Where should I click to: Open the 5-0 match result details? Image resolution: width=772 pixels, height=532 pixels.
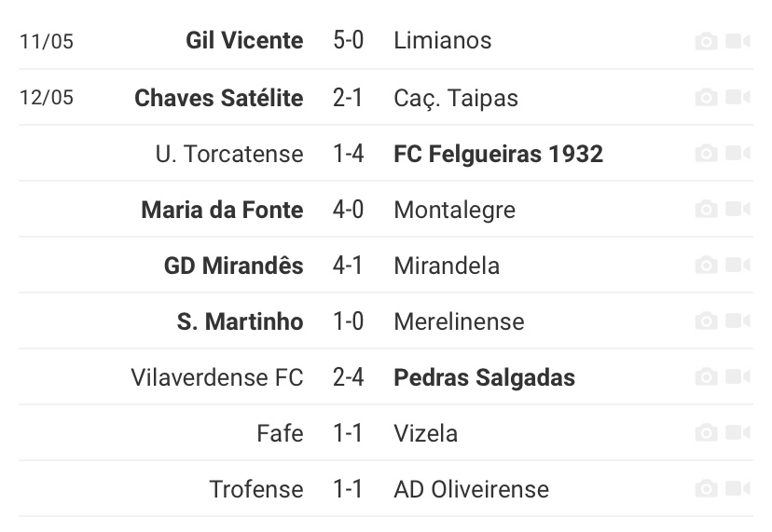coord(348,40)
